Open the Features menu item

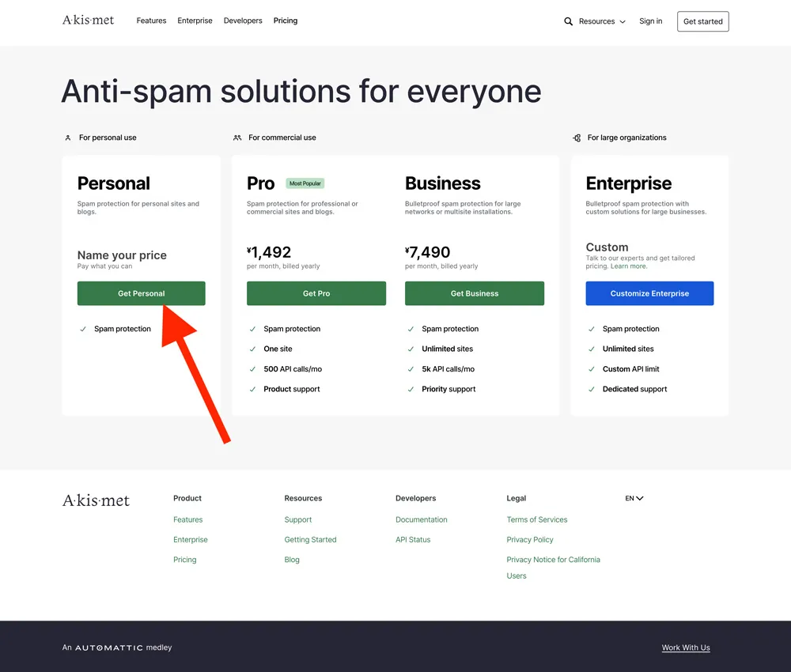(x=151, y=21)
